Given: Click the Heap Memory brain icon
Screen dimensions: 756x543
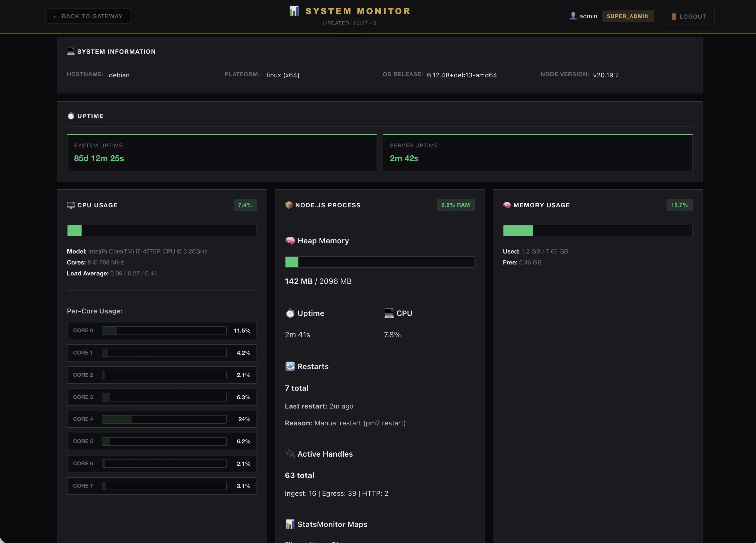Looking at the screenshot, I should pos(290,241).
